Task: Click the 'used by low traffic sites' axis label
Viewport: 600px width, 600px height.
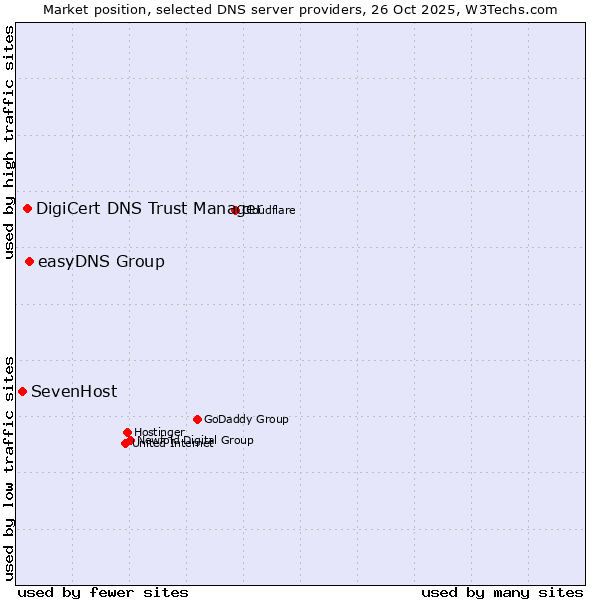Action: point(9,467)
